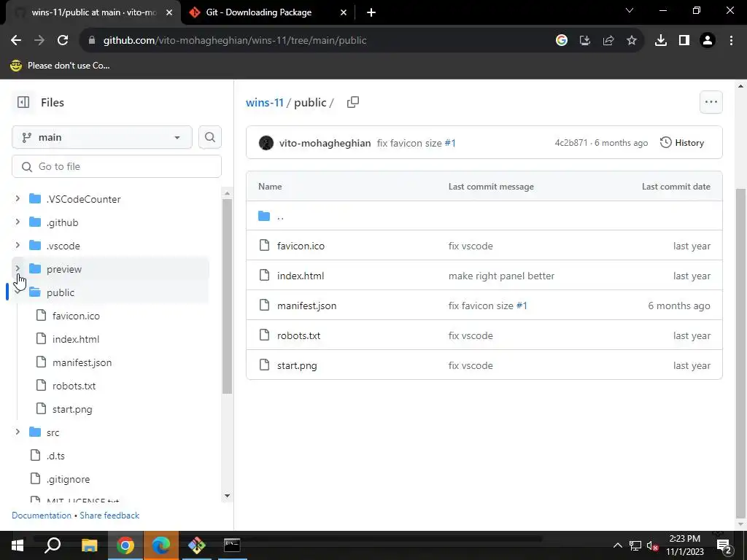This screenshot has width=747, height=560.
Task: Select robots.txt in the file tree
Action: click(74, 386)
